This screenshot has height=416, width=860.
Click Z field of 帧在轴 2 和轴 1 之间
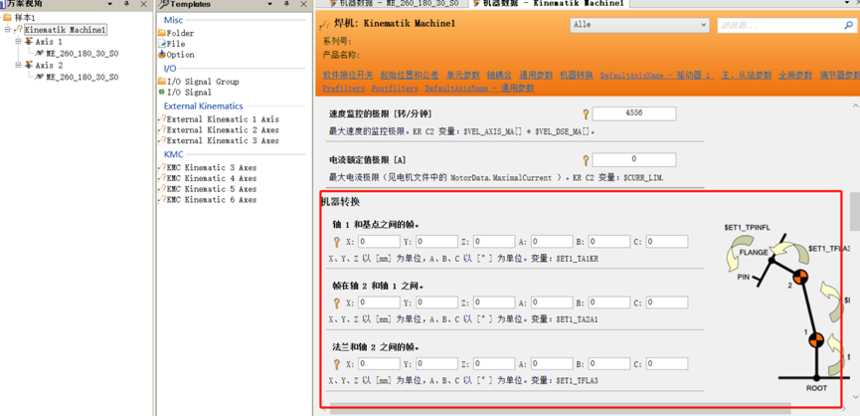pyautogui.click(x=494, y=302)
